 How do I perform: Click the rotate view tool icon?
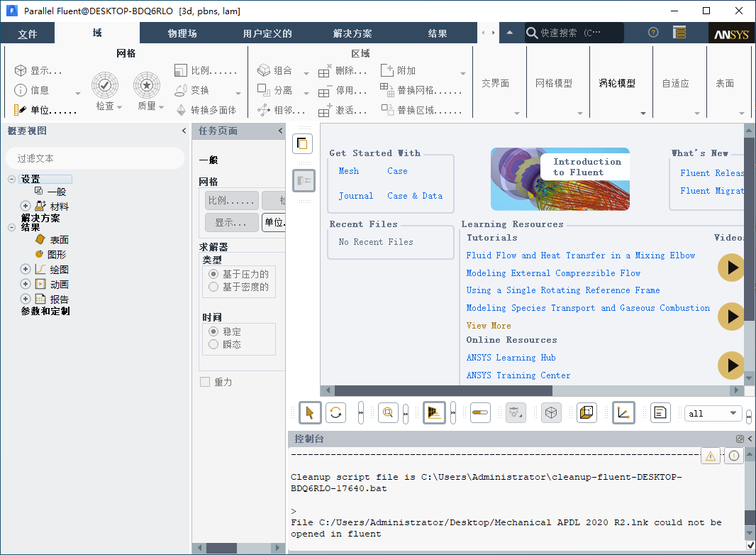coord(335,413)
